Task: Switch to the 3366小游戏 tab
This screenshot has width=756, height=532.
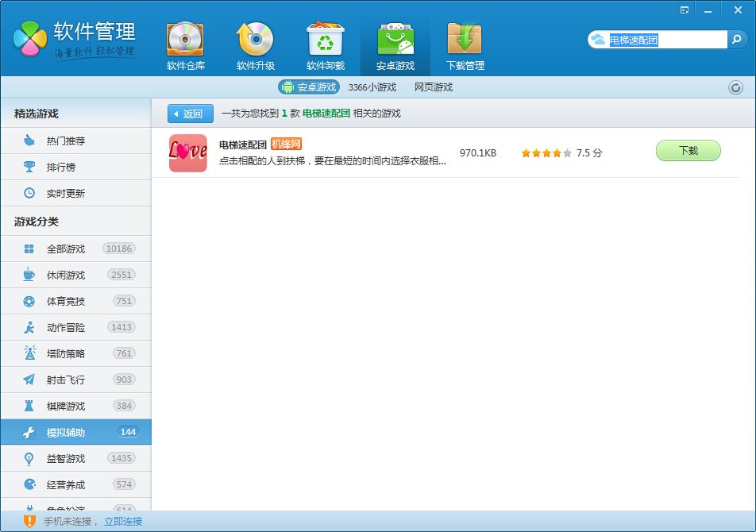Action: click(x=372, y=87)
